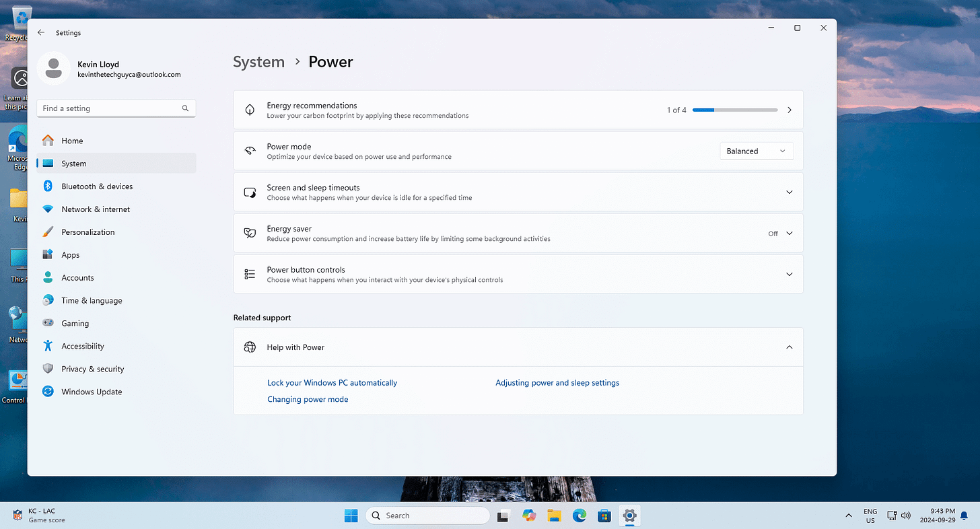Go to Home in the sidebar
Viewport: 980px width, 529px height.
point(71,140)
